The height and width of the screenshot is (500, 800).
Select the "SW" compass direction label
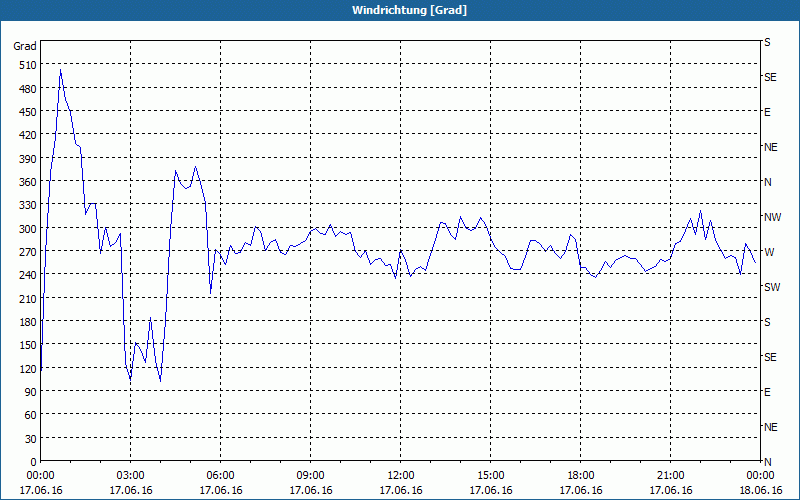(x=772, y=287)
